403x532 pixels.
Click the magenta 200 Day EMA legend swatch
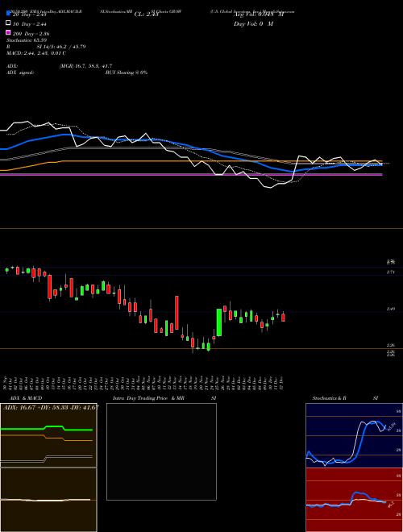point(8,32)
